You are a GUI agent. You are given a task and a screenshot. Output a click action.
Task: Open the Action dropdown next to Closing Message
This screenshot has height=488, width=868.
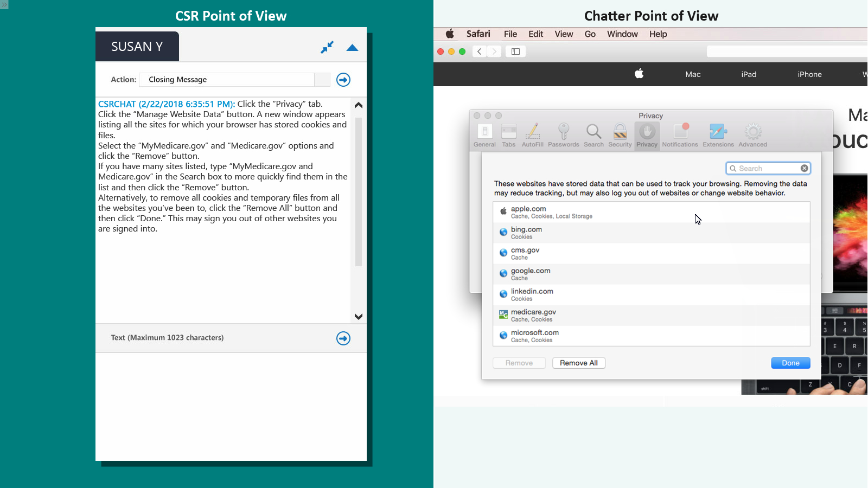point(322,80)
